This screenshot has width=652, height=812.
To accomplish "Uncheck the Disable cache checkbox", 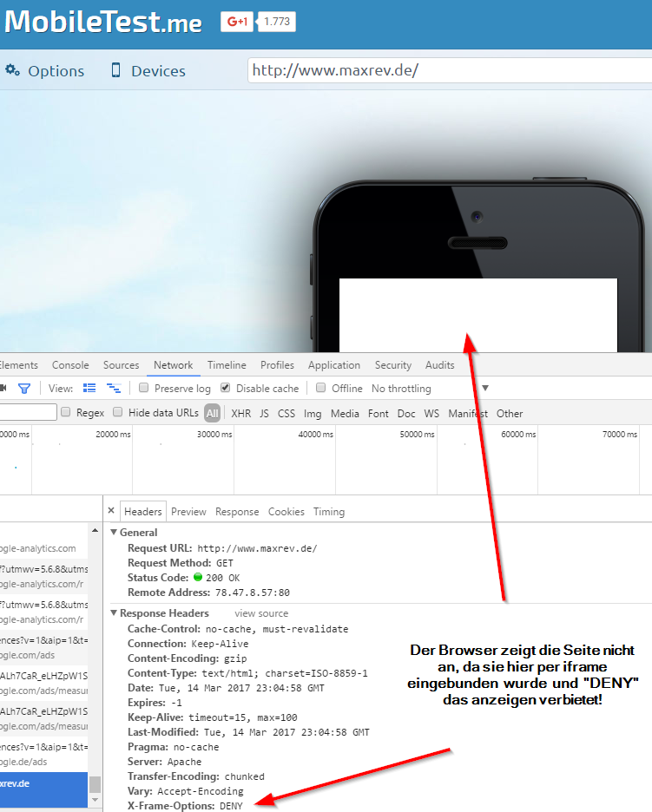I will click(226, 388).
